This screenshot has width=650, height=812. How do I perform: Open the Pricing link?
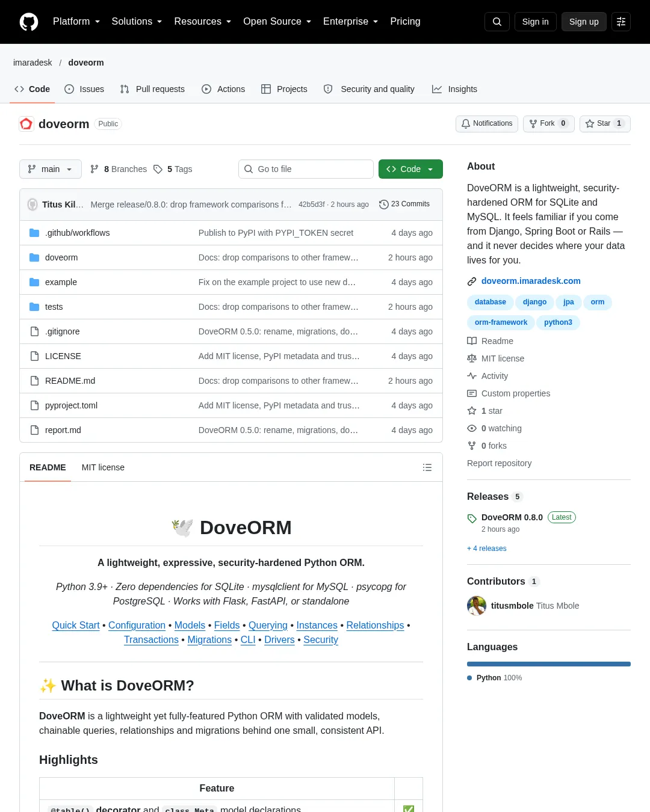click(405, 22)
